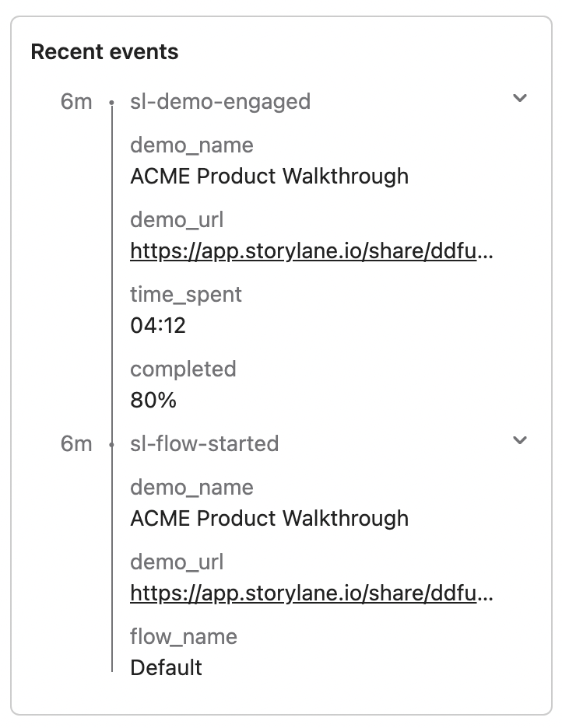Viewport: 562px width, 728px height.
Task: Click the completed field label
Action: [183, 369]
